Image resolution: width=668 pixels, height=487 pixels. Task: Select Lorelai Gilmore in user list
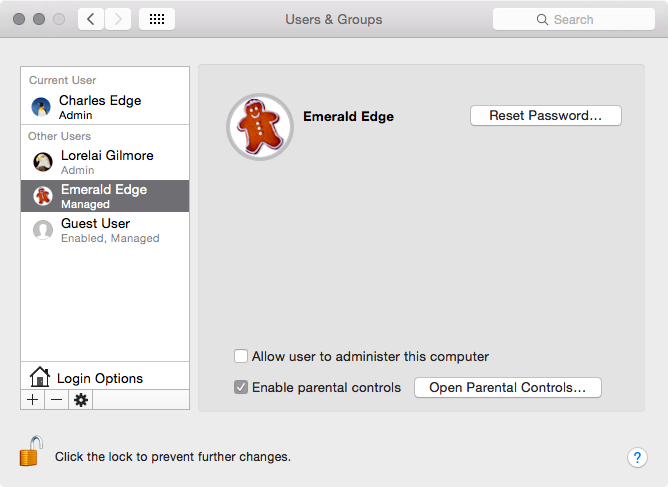pyautogui.click(x=105, y=162)
